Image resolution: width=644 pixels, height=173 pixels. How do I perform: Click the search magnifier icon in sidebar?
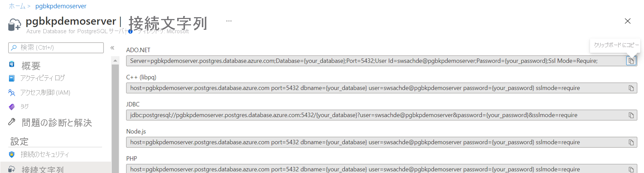click(14, 47)
